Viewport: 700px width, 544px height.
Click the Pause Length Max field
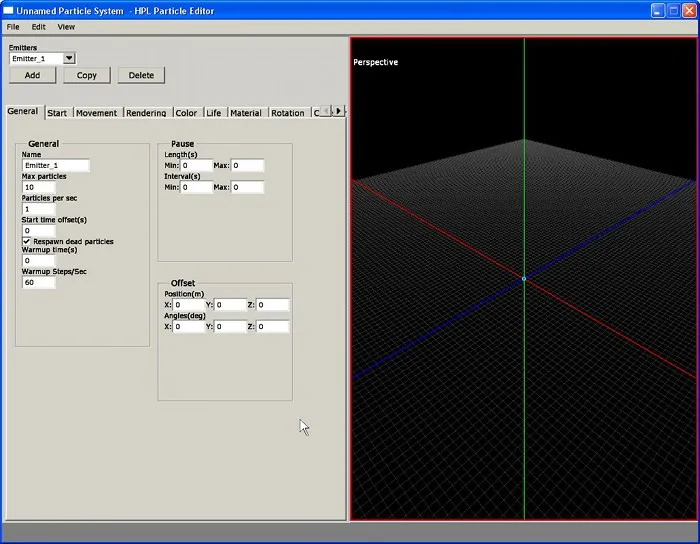tap(248, 166)
